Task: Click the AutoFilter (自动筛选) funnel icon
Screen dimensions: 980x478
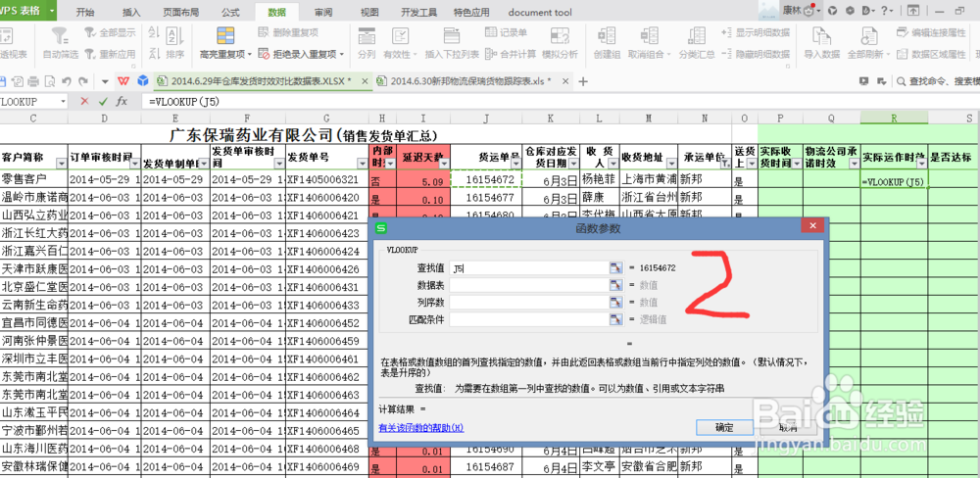Action: pos(61,36)
